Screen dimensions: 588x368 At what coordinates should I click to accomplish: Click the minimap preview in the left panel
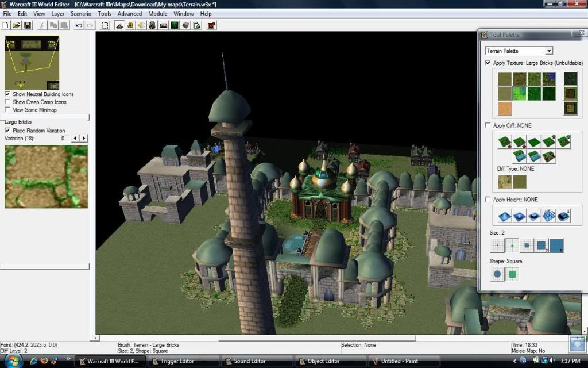[32, 63]
